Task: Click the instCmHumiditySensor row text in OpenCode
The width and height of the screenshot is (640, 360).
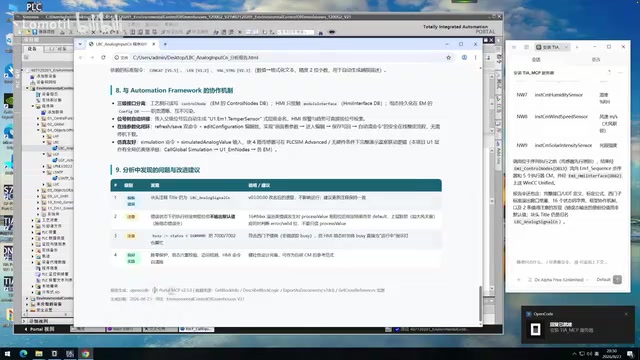Action: click(558, 95)
